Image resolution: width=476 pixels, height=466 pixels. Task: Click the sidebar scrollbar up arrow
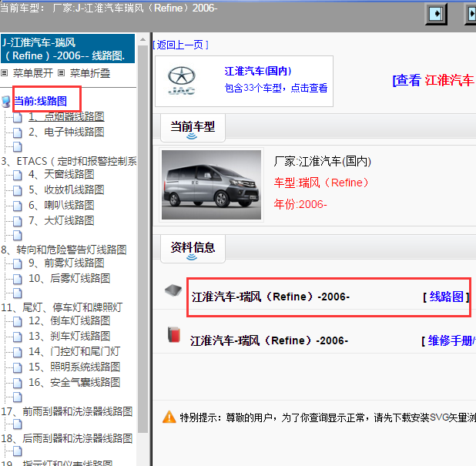tap(142, 39)
